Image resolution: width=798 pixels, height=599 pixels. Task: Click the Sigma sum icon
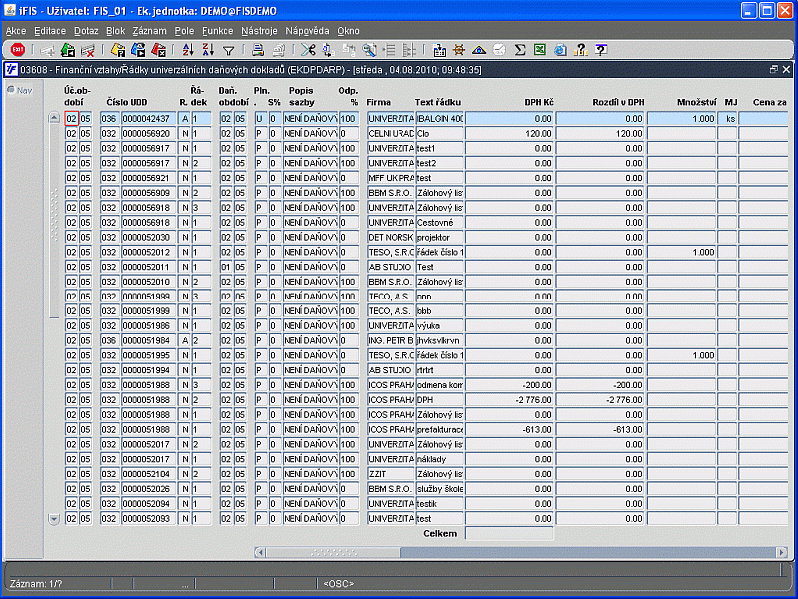pyautogui.click(x=520, y=49)
